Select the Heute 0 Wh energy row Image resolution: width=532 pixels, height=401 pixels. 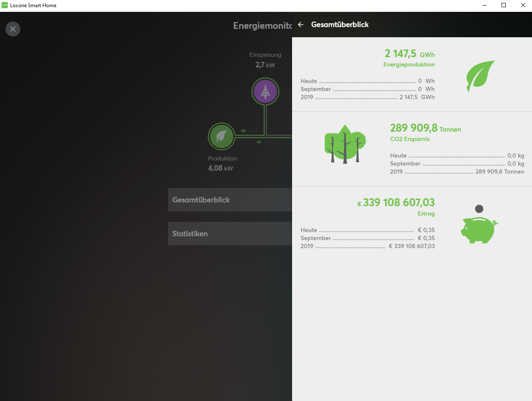pos(368,81)
